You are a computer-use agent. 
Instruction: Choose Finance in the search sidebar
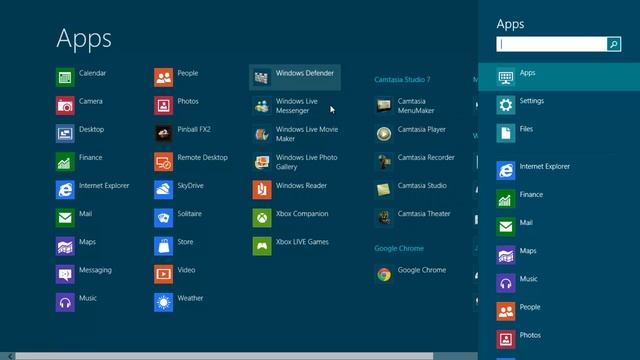click(559, 199)
